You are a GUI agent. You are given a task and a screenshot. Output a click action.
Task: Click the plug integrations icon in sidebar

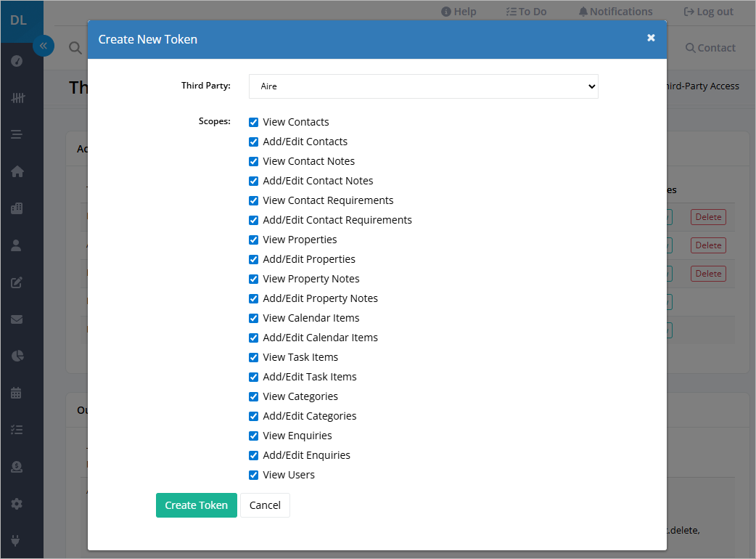(x=15, y=541)
